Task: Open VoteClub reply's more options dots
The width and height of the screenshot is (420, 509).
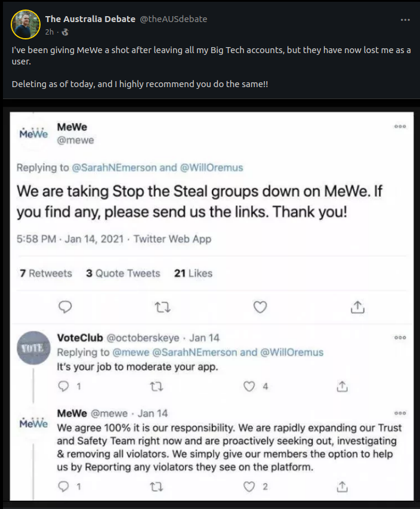Action: coord(400,338)
